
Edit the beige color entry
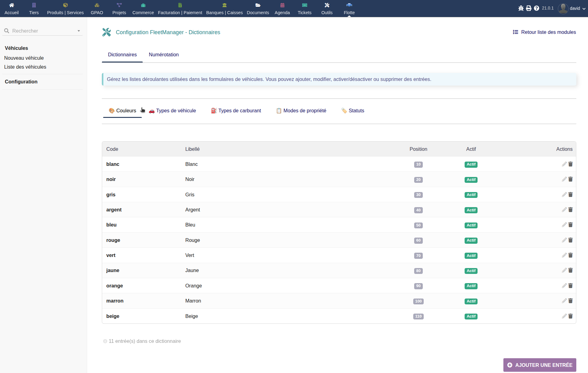coord(564,316)
